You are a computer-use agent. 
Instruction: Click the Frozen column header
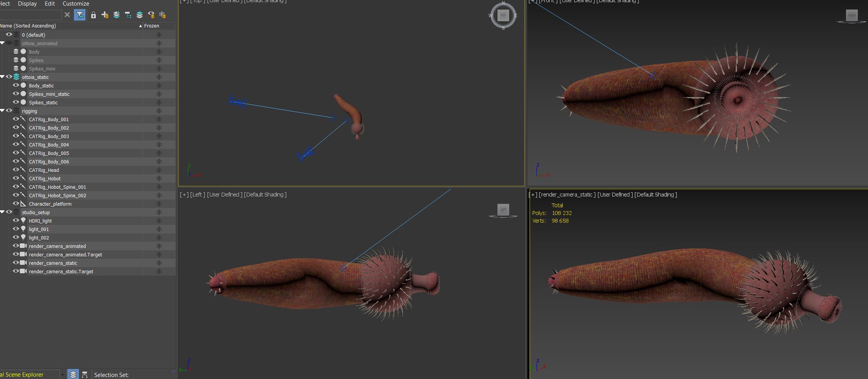coord(151,26)
